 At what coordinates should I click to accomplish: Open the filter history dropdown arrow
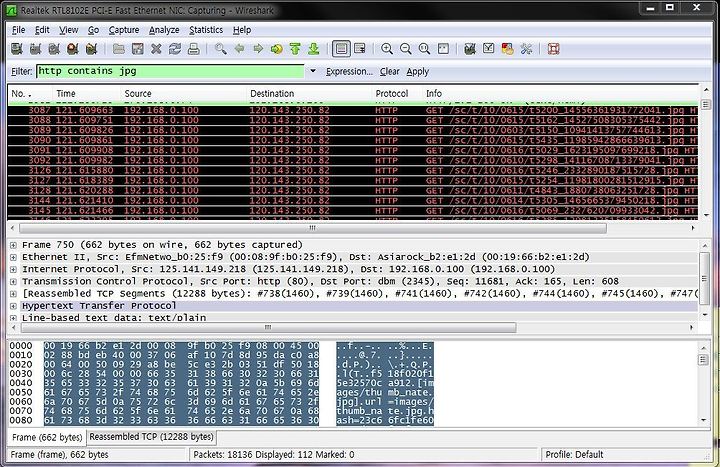313,71
